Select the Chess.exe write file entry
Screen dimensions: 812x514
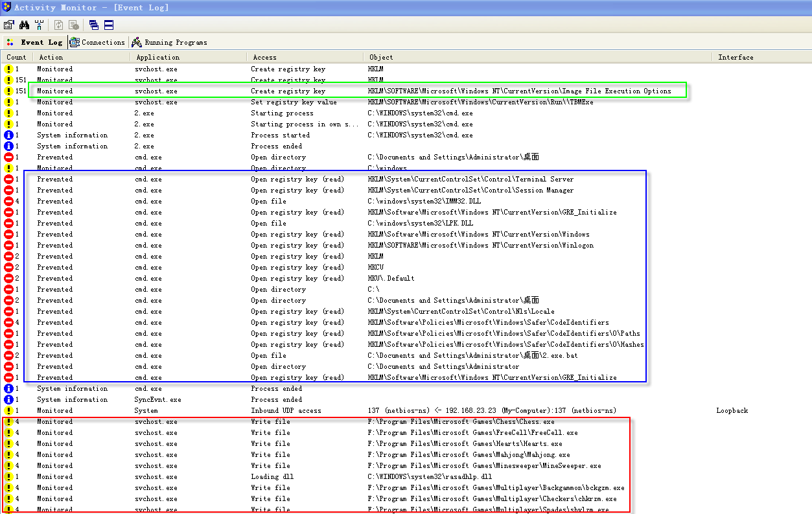[460, 422]
